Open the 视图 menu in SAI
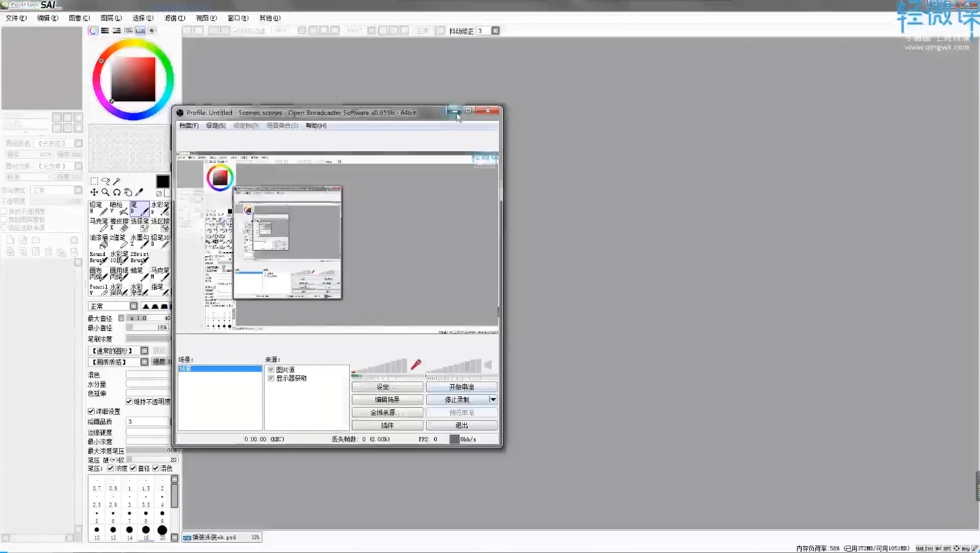The height and width of the screenshot is (553, 980). tap(206, 18)
